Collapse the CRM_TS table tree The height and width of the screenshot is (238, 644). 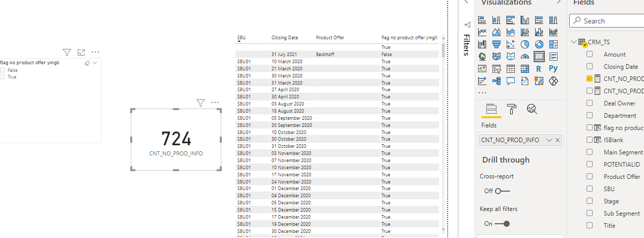coord(574,42)
